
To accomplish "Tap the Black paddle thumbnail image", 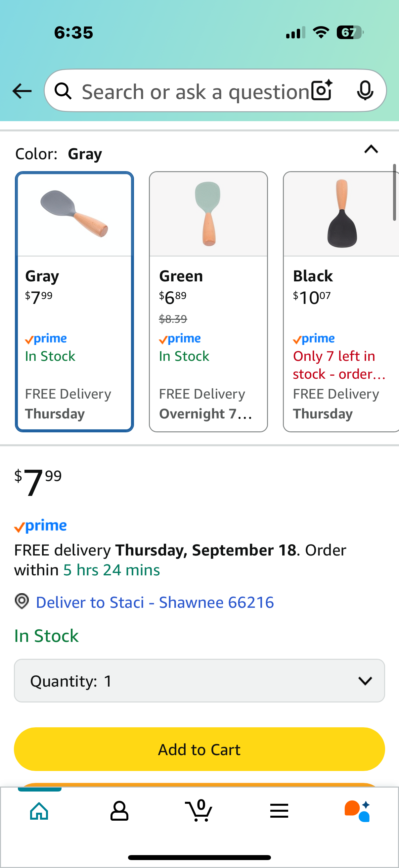I will [341, 214].
